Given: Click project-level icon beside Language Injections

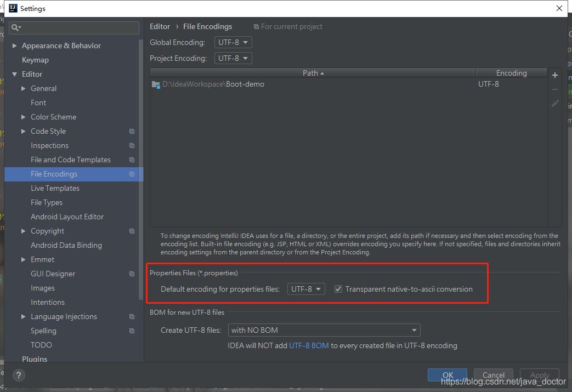Looking at the screenshot, I should (x=132, y=316).
